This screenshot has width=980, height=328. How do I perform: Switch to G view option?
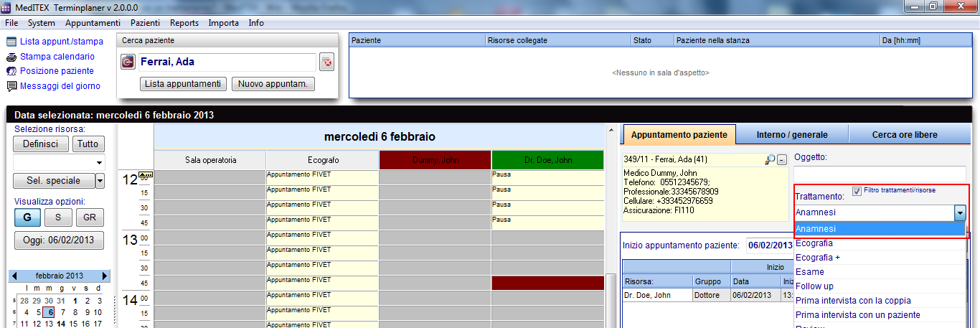[x=27, y=217]
